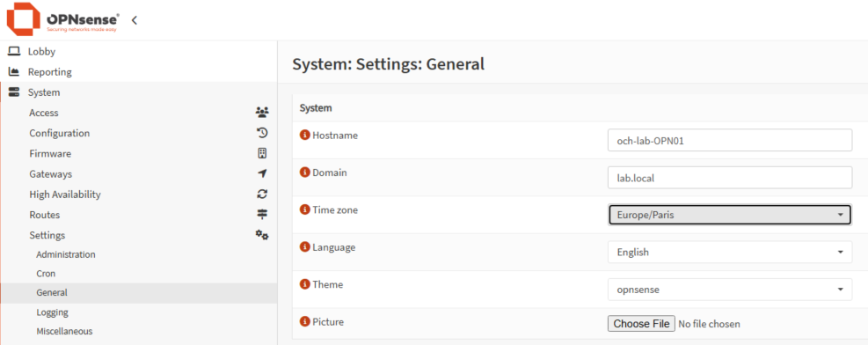Click the Choose File button
This screenshot has height=345, width=868.
pos(642,324)
